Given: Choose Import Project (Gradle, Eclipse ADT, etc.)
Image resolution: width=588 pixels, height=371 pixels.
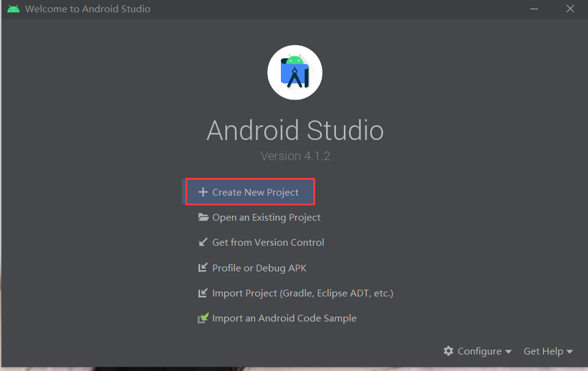Looking at the screenshot, I should coord(303,293).
